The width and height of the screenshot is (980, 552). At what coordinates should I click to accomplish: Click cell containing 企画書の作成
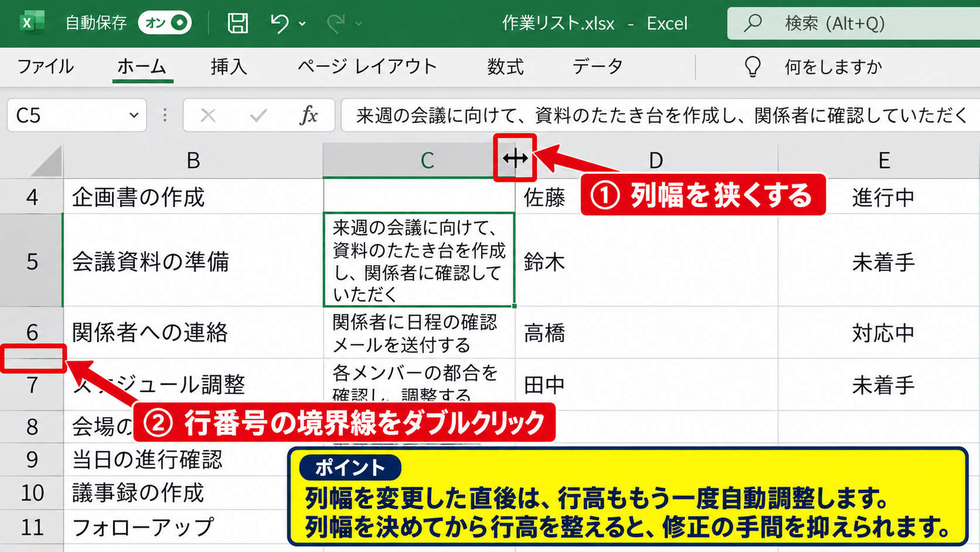pyautogui.click(x=193, y=197)
